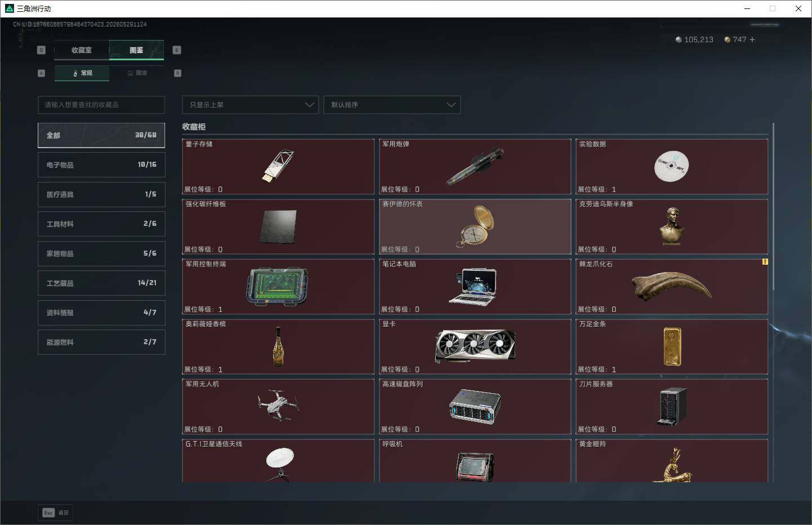Select the 能源燃料 category
The width and height of the screenshot is (812, 525).
tap(101, 342)
